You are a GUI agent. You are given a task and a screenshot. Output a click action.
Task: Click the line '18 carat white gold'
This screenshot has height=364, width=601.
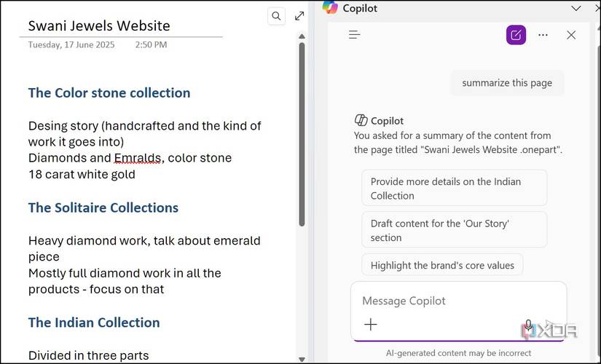click(82, 174)
